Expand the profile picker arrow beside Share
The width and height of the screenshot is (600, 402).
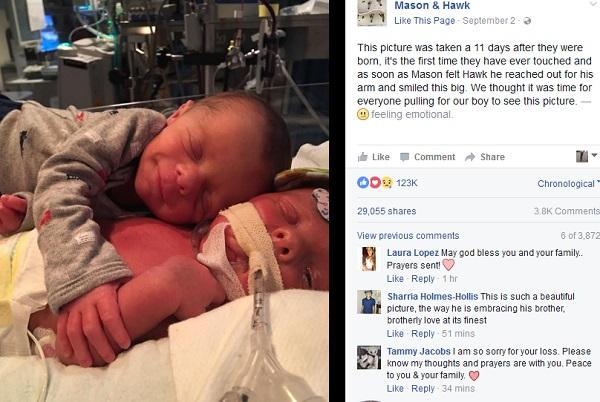(x=594, y=155)
